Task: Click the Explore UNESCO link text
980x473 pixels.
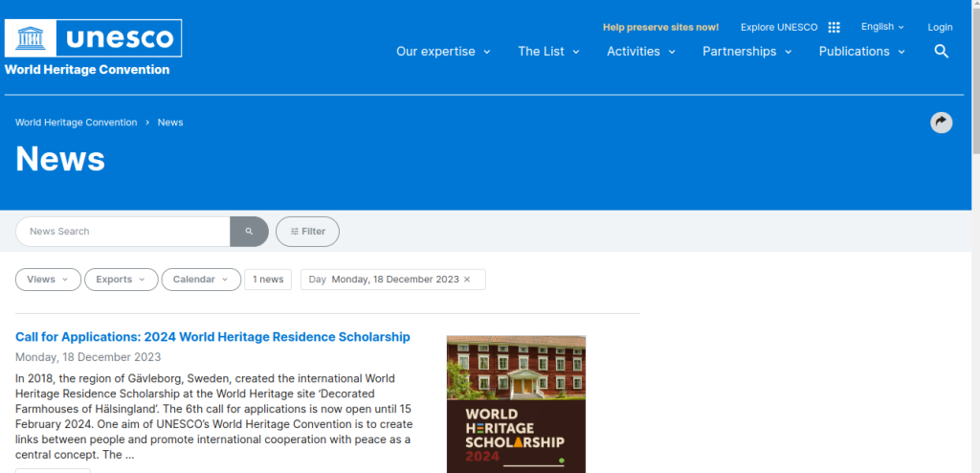Action: pyautogui.click(x=779, y=28)
